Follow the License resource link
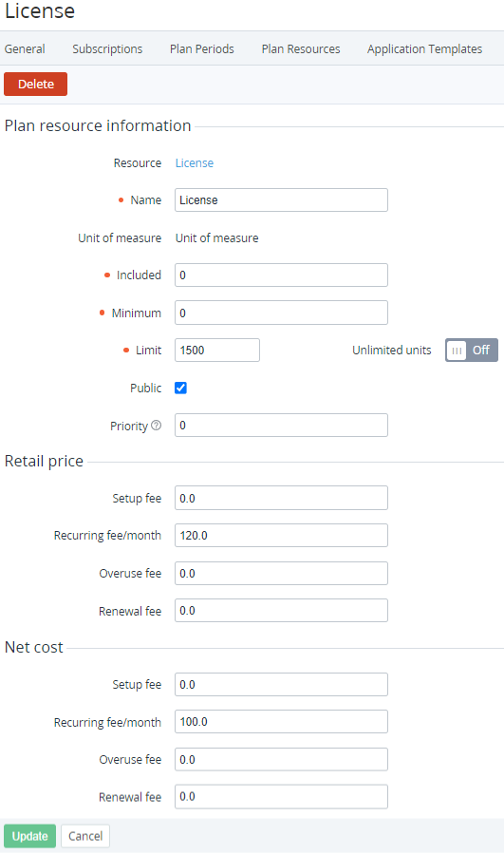Screen dimensions: 504x854 click(195, 162)
